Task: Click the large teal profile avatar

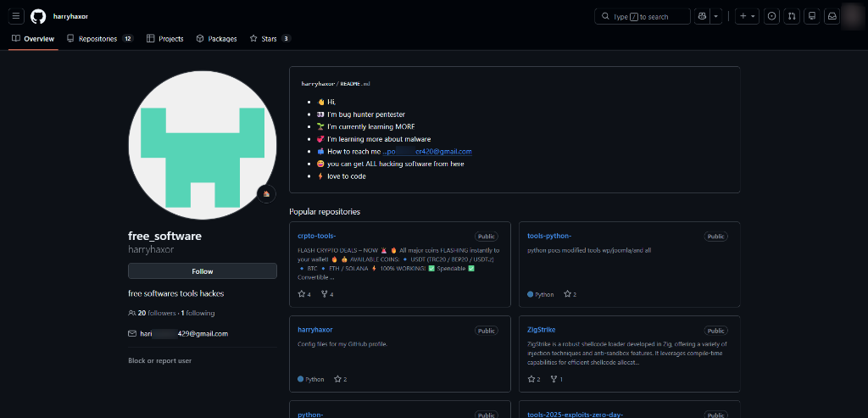Action: tap(203, 146)
